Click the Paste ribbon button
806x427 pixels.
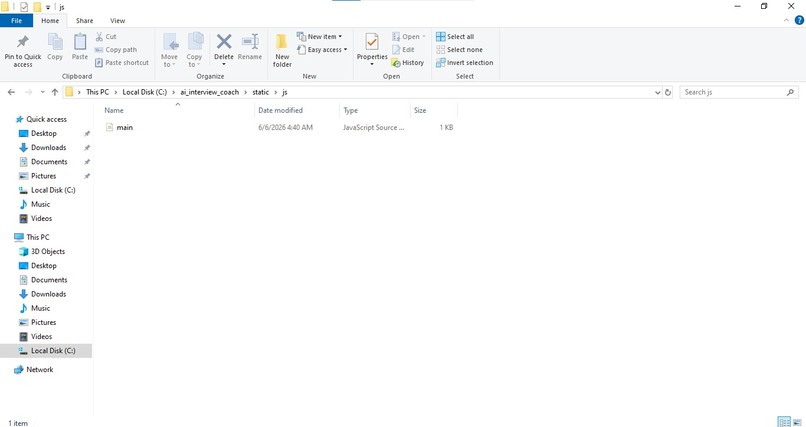[80, 47]
